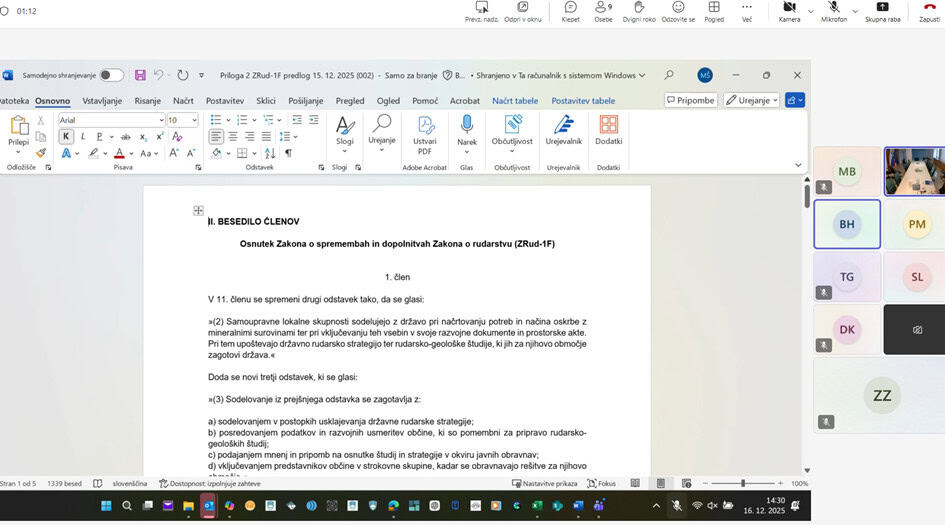Switch to the Vstavljanje ribbon tab
This screenshot has height=525, width=945.
[x=102, y=101]
